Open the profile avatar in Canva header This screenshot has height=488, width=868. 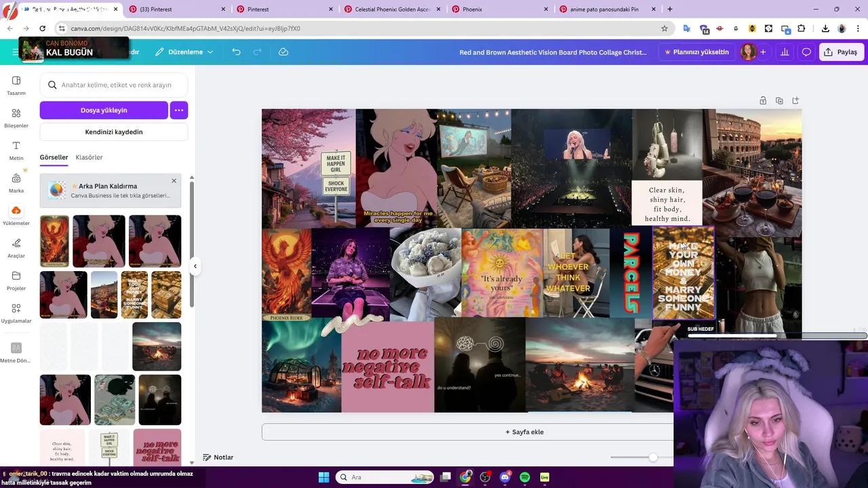pyautogui.click(x=748, y=52)
